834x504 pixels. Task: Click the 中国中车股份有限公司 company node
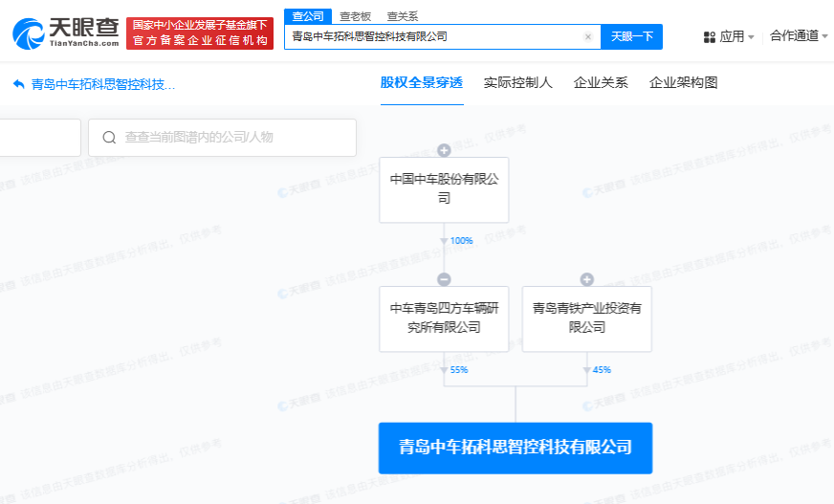(x=444, y=189)
